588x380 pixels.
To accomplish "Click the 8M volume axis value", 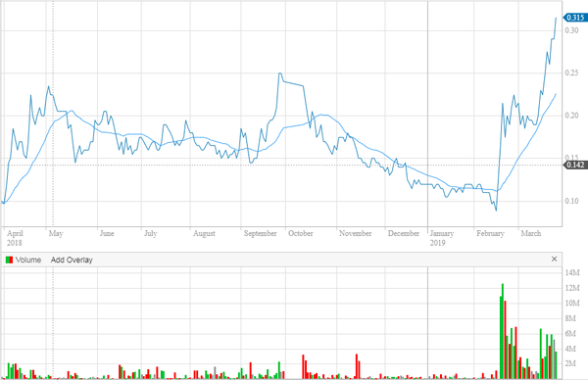I will pyautogui.click(x=570, y=318).
